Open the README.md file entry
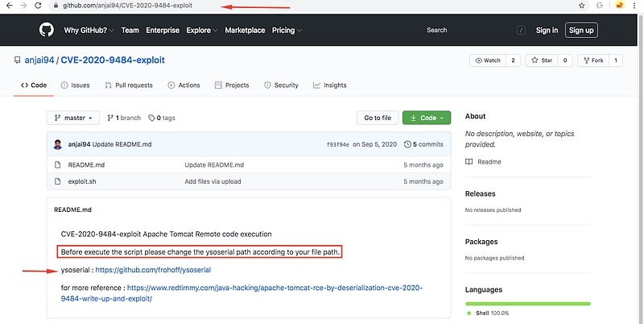Screen dimensions: 644x324 86,164
